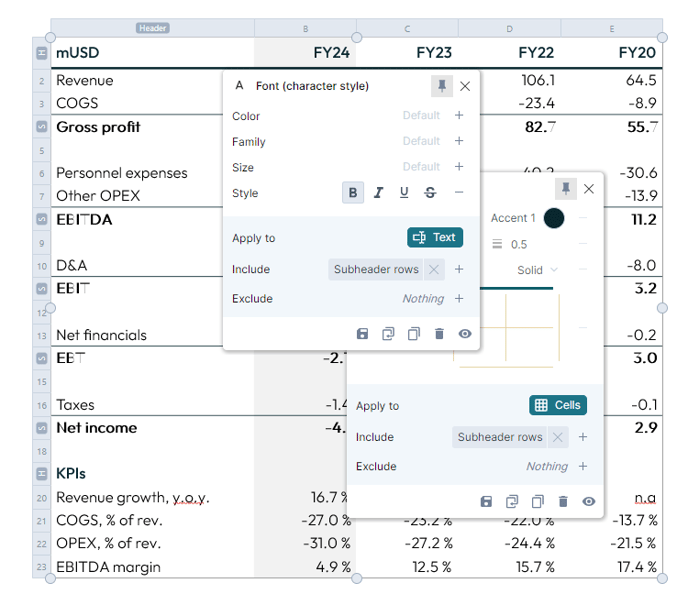Click the row 4 subheader marker icon
The image size is (688, 605).
pyautogui.click(x=41, y=127)
